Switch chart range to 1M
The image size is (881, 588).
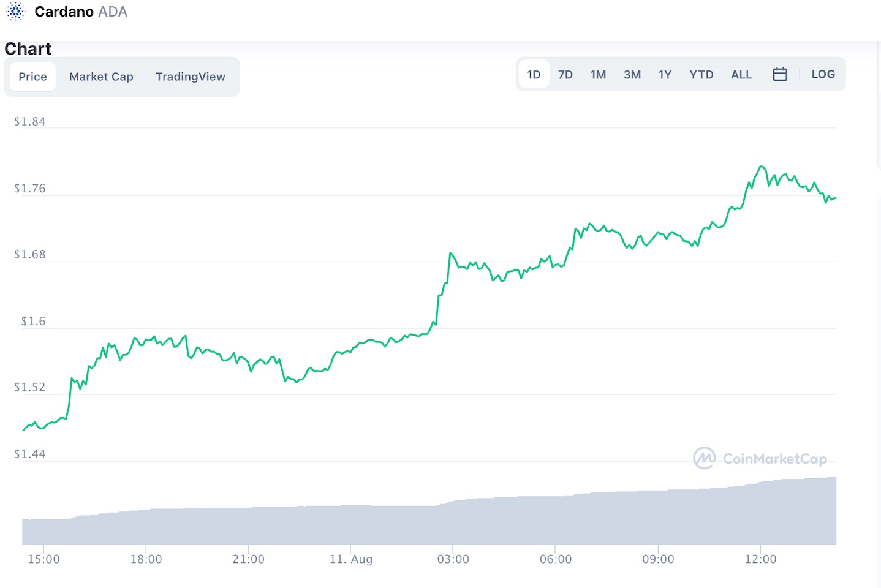pos(598,74)
